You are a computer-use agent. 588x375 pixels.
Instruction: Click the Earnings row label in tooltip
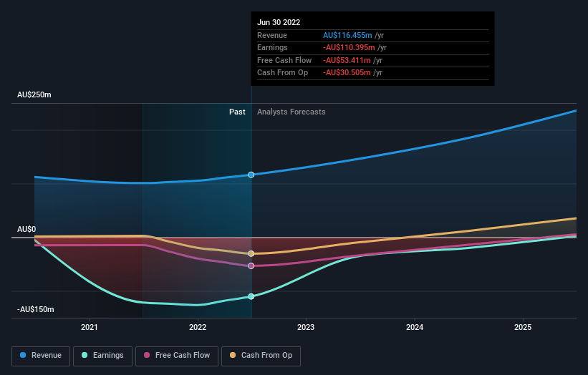272,47
